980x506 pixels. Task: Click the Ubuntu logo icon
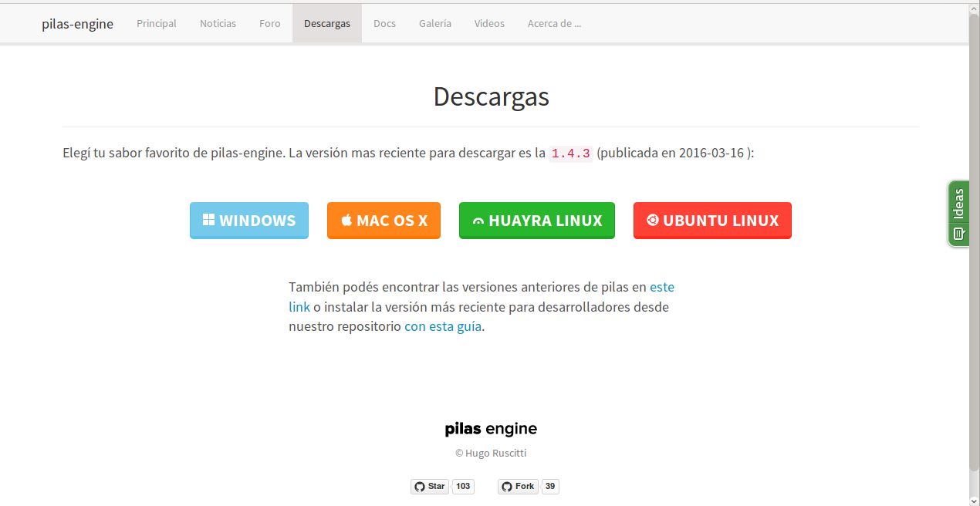point(653,220)
